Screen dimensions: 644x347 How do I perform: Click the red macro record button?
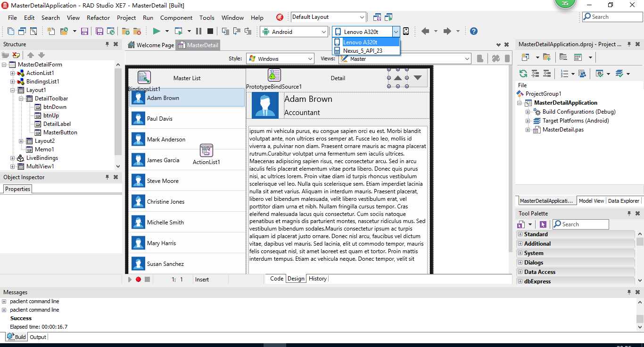(138, 280)
